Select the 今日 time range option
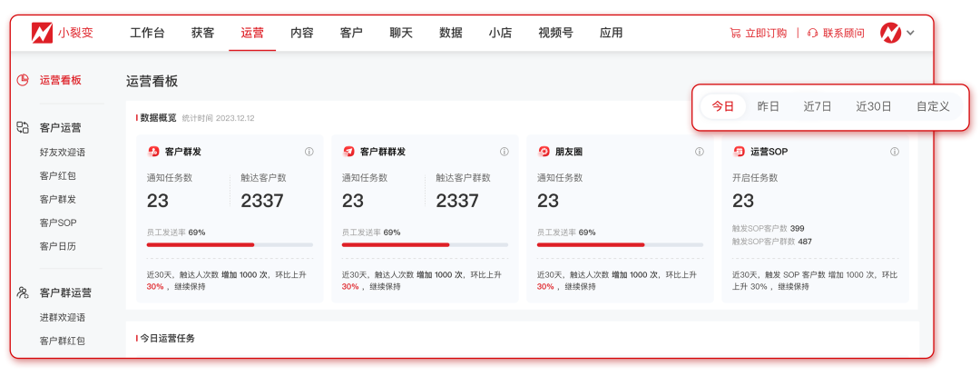980x376 pixels. [723, 106]
